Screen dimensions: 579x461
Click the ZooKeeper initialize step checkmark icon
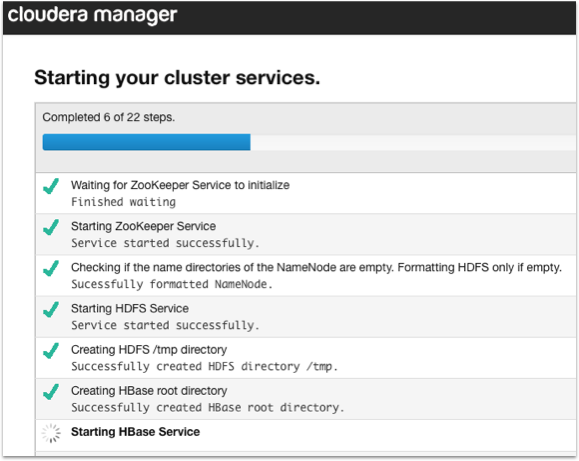point(51,186)
